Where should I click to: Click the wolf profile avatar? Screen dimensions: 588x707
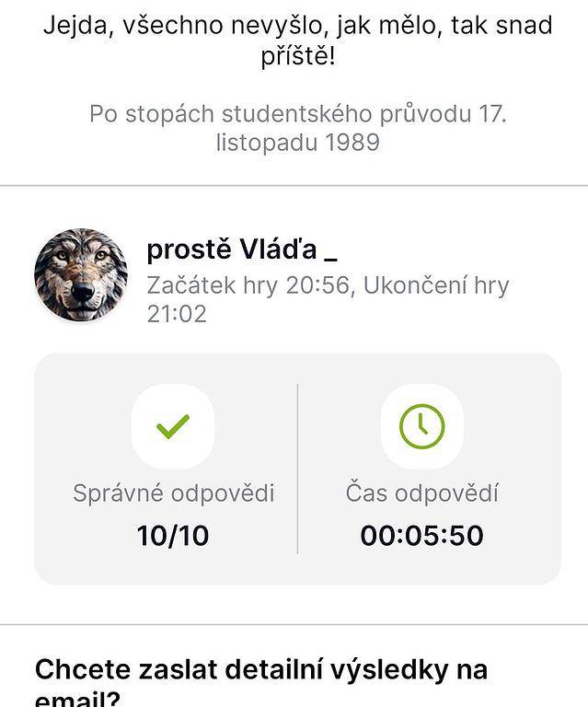(x=81, y=274)
